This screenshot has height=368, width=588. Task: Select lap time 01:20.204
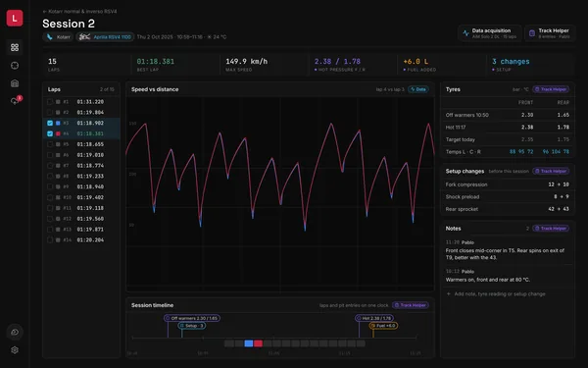[90, 240]
